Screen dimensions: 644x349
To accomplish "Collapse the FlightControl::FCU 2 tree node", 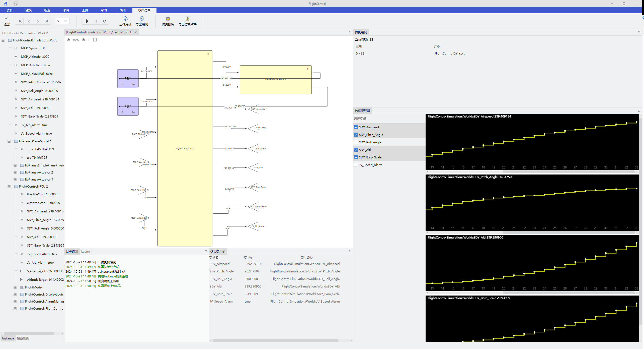I will click(x=9, y=187).
